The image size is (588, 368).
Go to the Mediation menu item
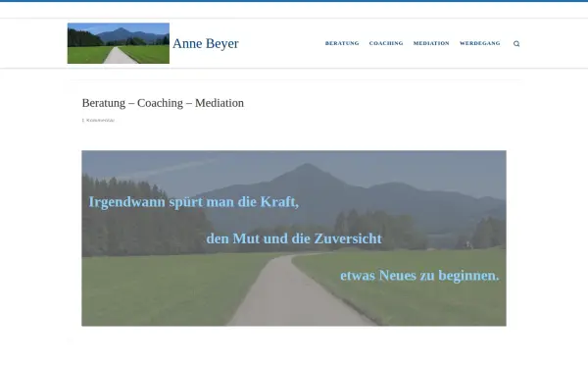(x=431, y=43)
